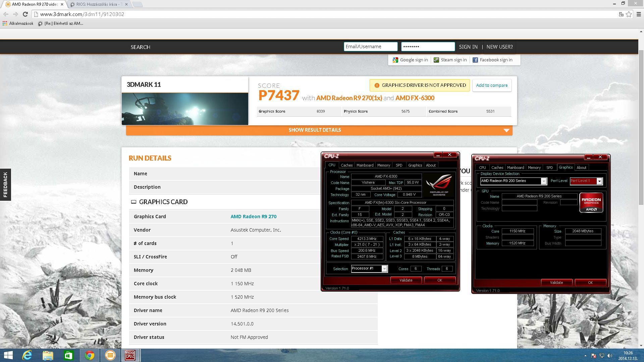Click SIGN IN link
Viewport: 644px width, 362px height.
tap(468, 47)
